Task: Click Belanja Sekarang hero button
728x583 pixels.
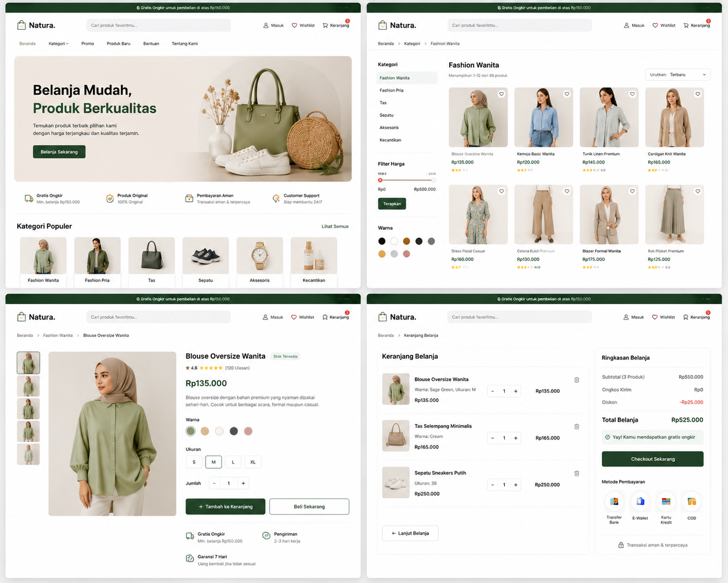Action: pos(59,152)
